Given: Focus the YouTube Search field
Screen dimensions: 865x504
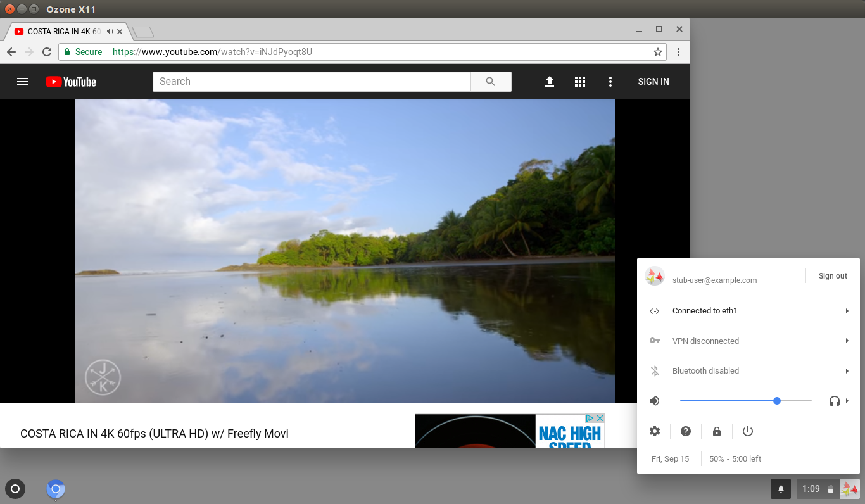Looking at the screenshot, I should tap(312, 82).
